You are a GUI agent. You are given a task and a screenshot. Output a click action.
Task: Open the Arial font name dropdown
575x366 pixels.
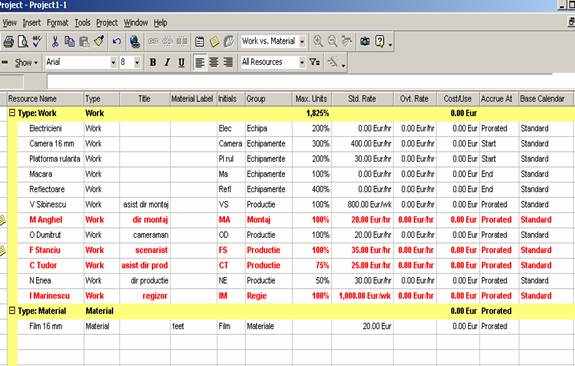(113, 62)
